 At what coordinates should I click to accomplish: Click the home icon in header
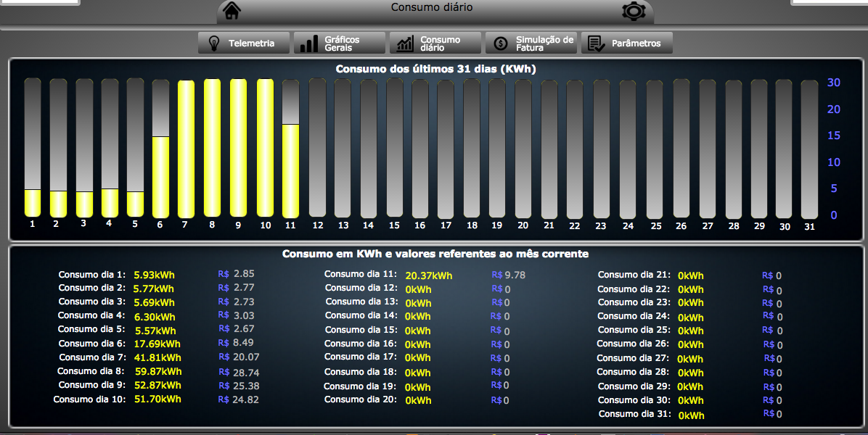(x=232, y=11)
